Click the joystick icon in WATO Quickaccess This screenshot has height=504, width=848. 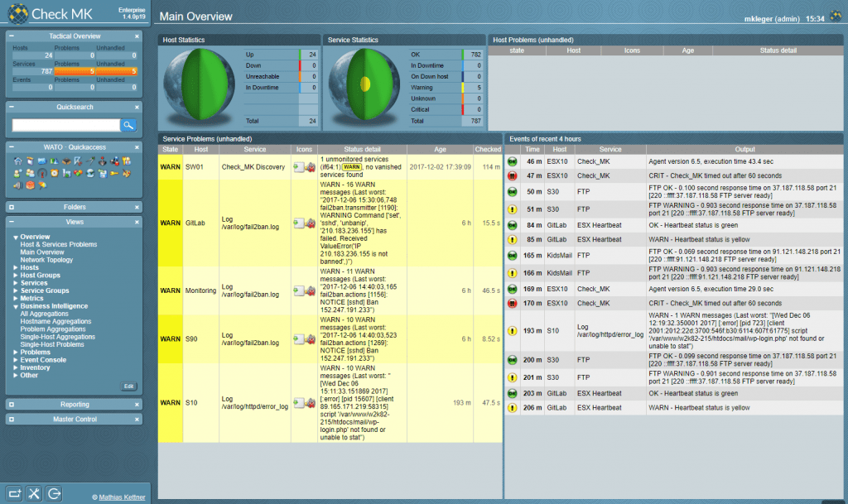[102, 161]
